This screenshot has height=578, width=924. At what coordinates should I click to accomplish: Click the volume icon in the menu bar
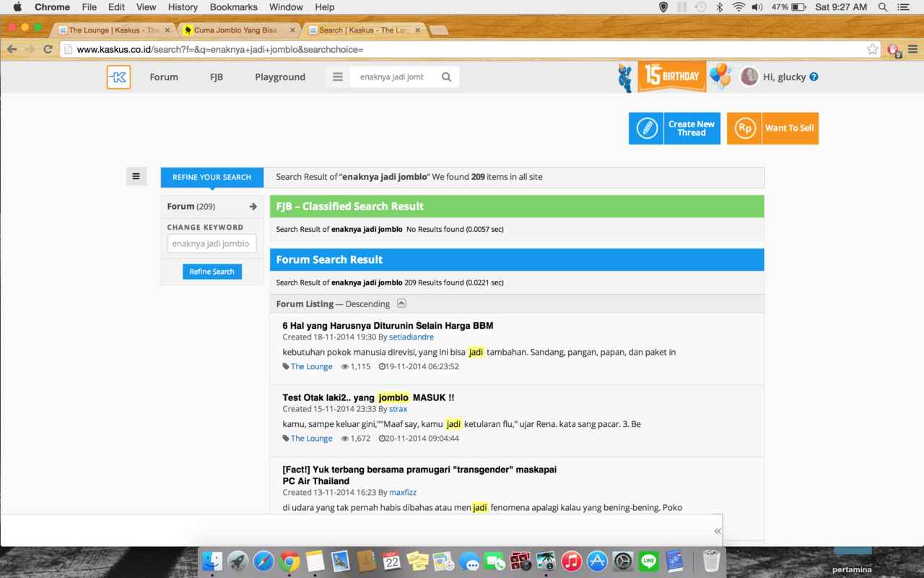tap(757, 7)
